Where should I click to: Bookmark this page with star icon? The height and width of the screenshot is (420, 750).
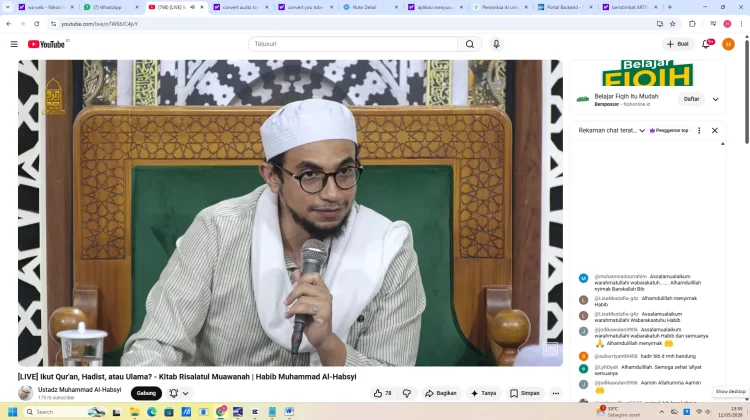tap(673, 23)
